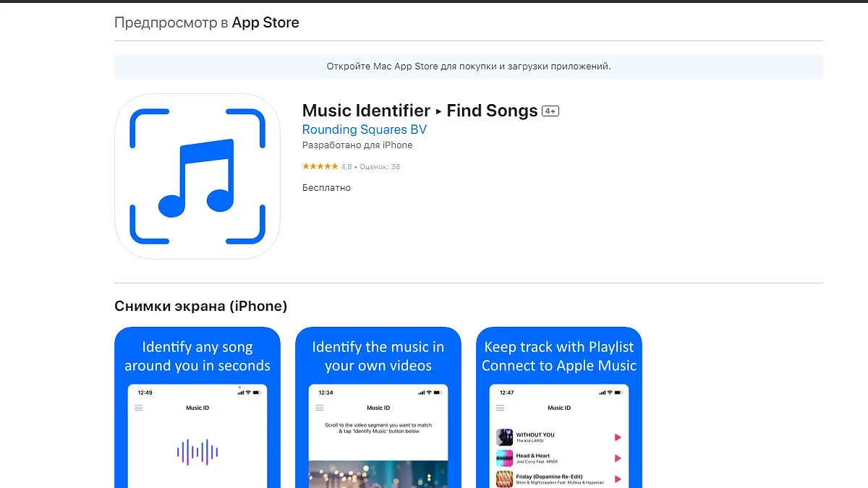Open hamburger menu in second screenshot
Viewport: 868px width, 488px height.
click(x=320, y=408)
